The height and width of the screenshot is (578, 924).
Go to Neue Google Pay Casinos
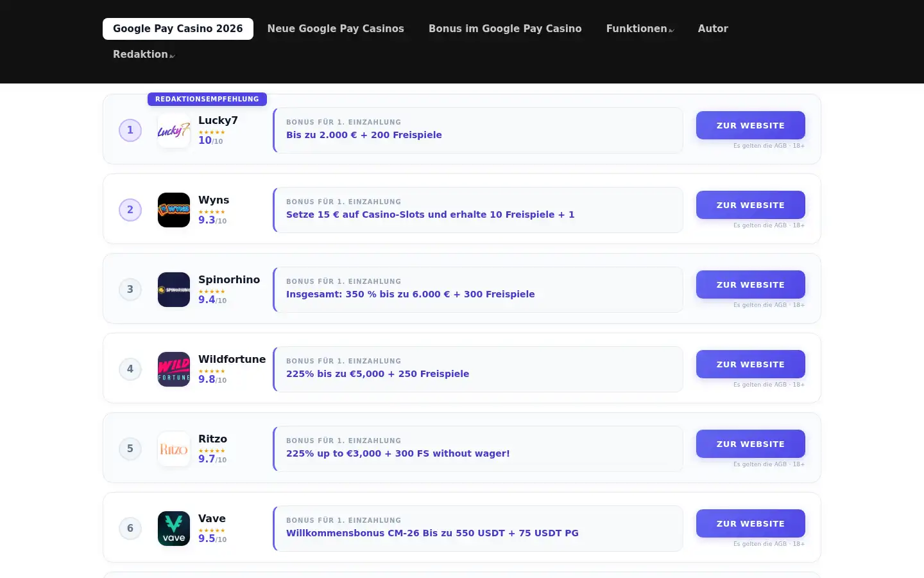[336, 29]
